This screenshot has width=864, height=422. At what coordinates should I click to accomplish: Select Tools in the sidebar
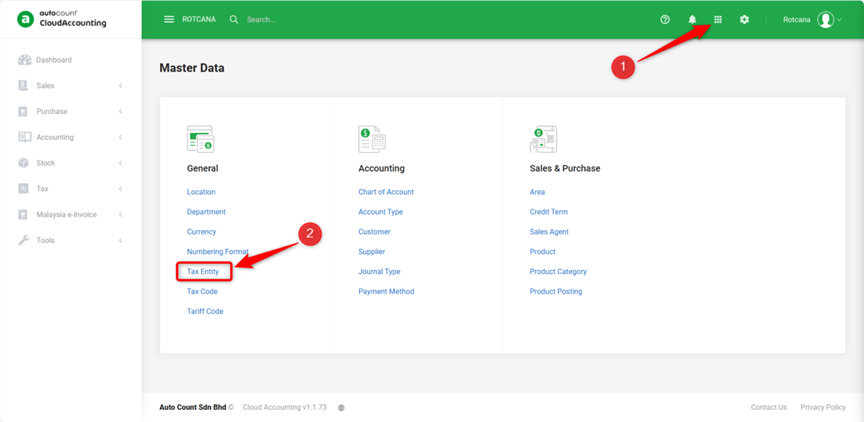click(x=45, y=240)
